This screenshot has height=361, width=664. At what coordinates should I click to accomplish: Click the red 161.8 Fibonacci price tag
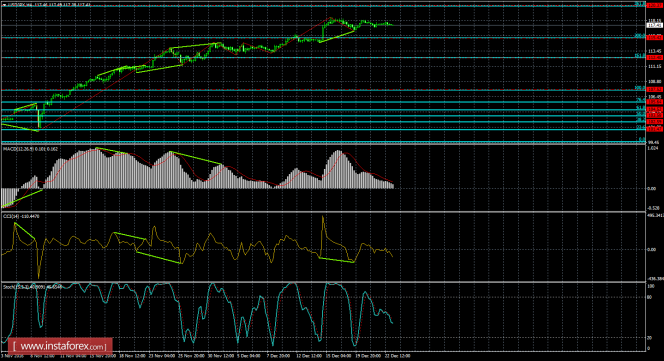point(655,57)
